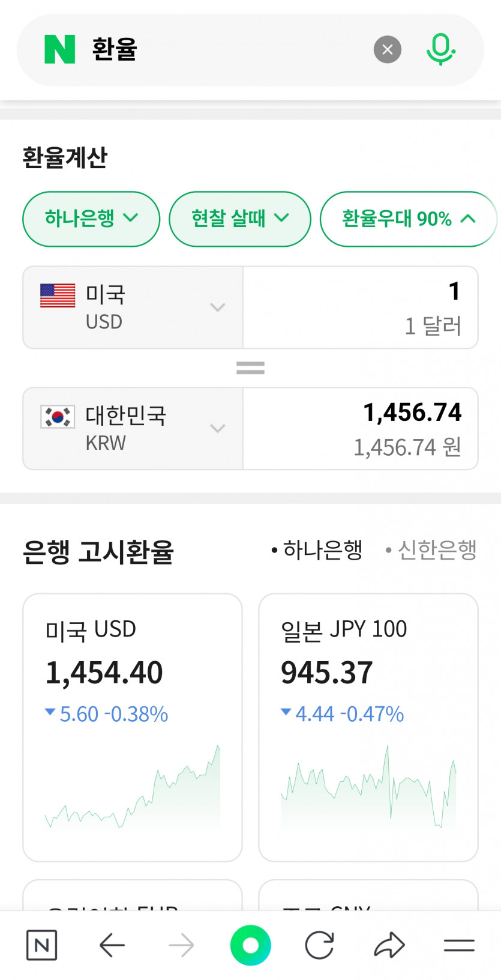Collapse the 환율우대 90% dropdown
The image size is (501, 980).
[409, 219]
